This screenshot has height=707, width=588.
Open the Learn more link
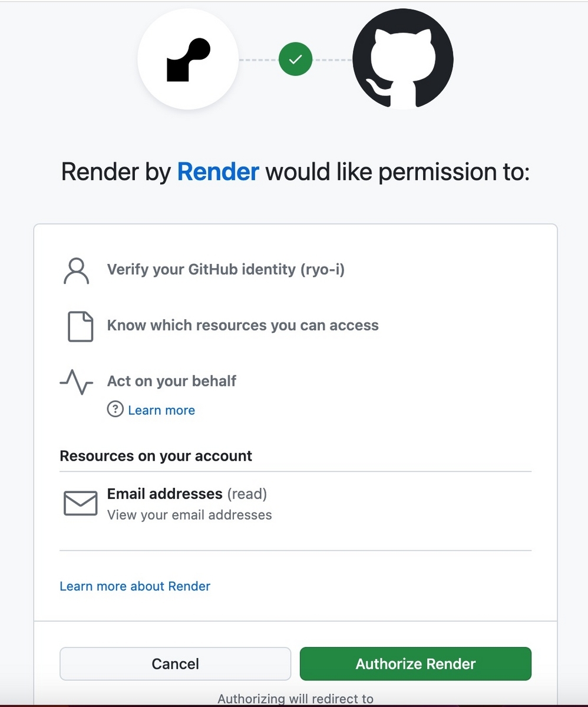point(161,410)
